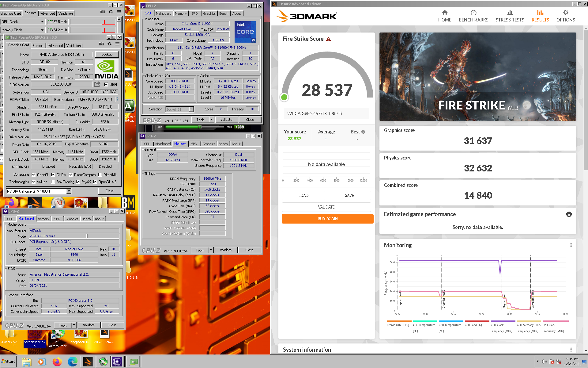588x368 pixels.
Task: Toggle the DirectML checkbox
Action: pyautogui.click(x=100, y=174)
